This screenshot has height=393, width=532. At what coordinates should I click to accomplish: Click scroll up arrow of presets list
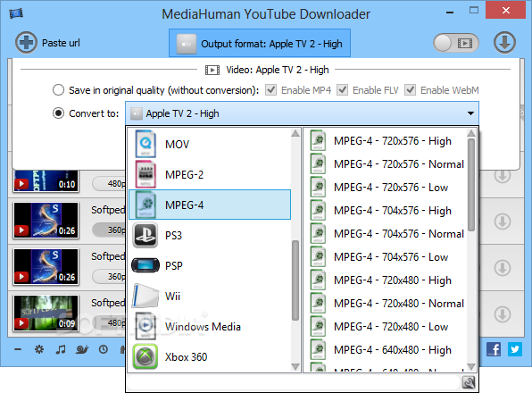coord(471,133)
